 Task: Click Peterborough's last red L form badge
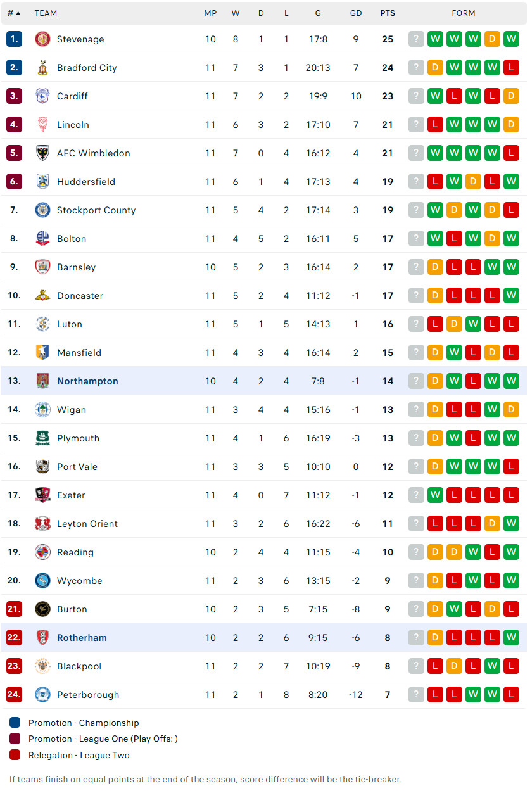(x=511, y=695)
